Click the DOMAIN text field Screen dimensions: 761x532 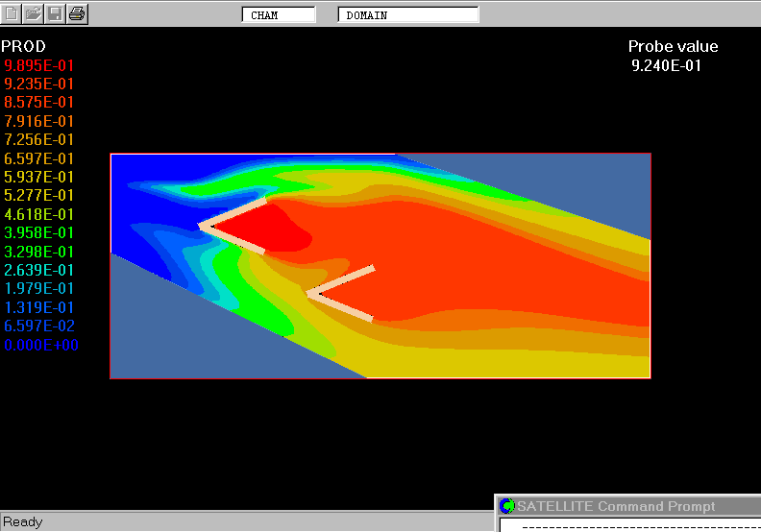point(408,14)
